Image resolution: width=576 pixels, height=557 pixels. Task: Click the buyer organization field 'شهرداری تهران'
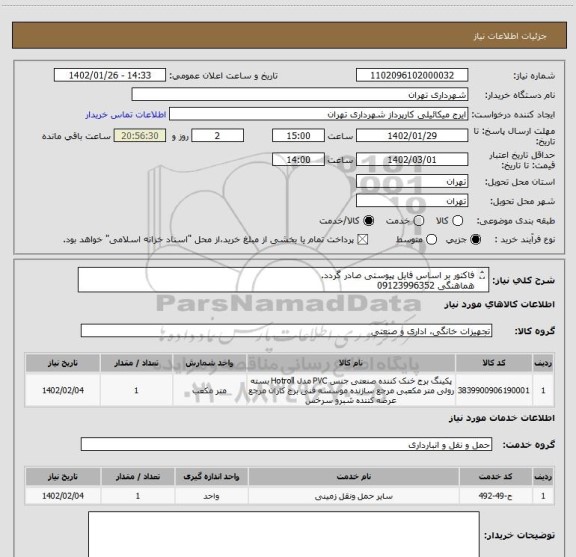tap(300, 95)
